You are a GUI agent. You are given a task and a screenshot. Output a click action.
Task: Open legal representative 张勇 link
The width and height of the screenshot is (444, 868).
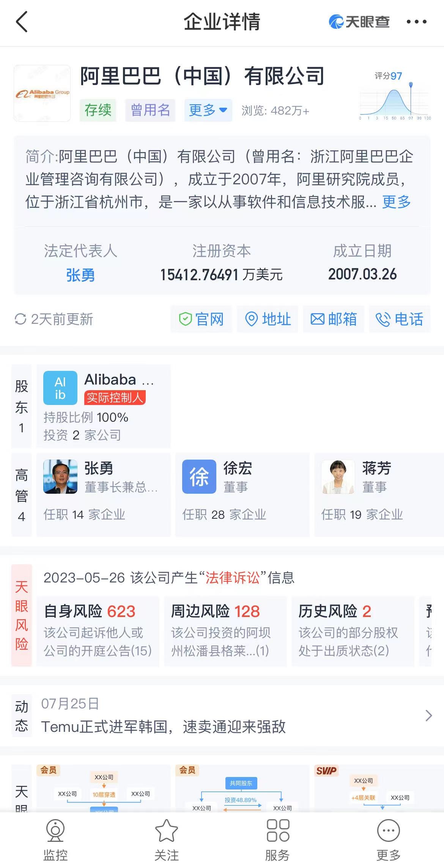(x=80, y=275)
